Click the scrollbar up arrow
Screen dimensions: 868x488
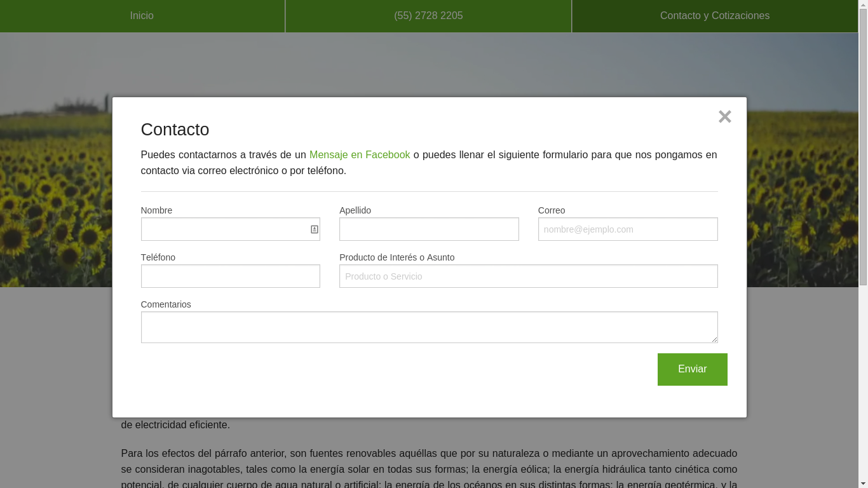tap(863, 4)
